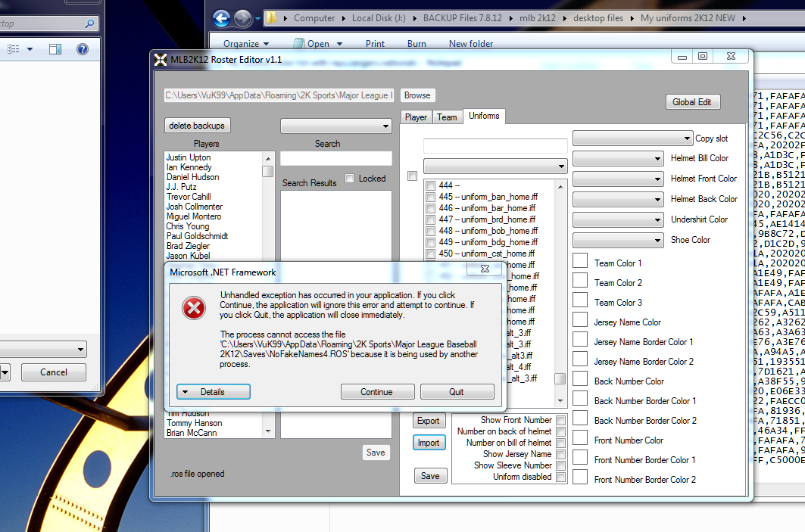The height and width of the screenshot is (532, 805).
Task: Close the .NET Framework error dialog
Action: click(x=485, y=269)
